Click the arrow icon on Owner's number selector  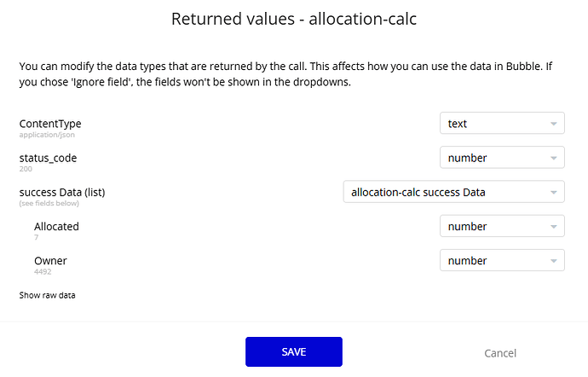point(553,260)
